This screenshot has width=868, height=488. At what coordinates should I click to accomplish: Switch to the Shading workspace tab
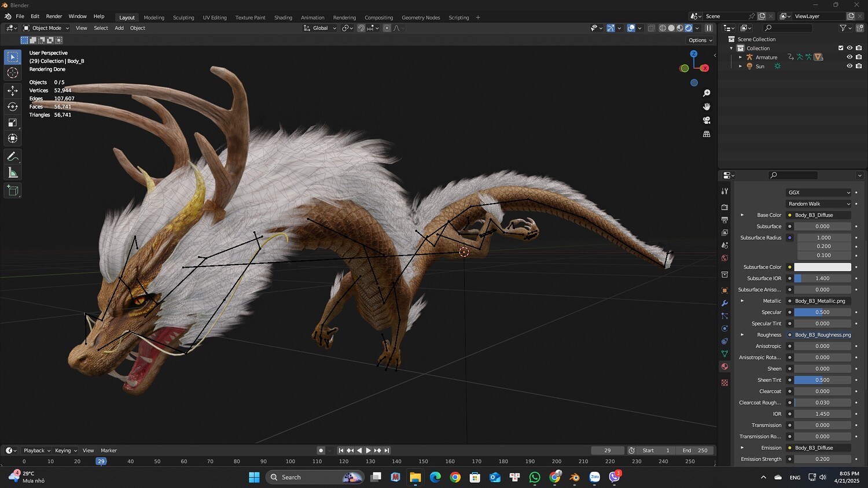point(283,17)
